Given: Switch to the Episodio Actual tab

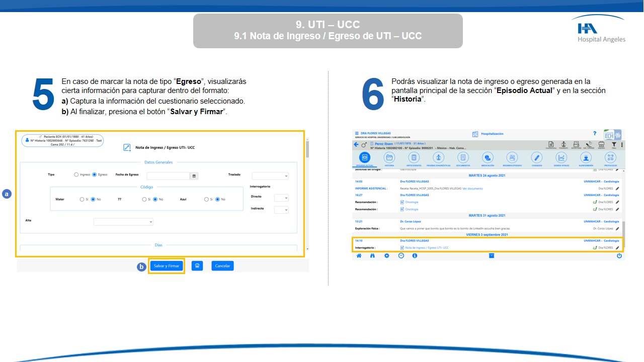Looking at the screenshot, I should 364,158.
